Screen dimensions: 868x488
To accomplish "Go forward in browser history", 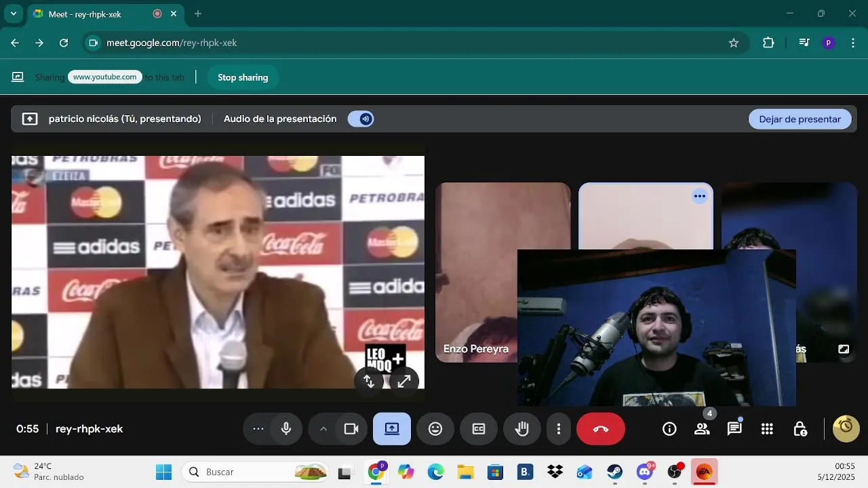I will click(39, 43).
